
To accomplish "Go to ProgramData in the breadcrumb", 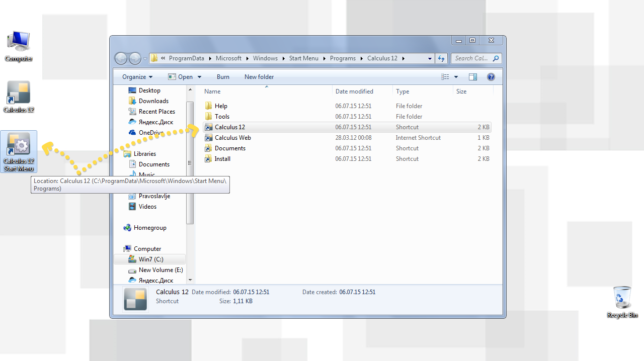I will [x=187, y=58].
